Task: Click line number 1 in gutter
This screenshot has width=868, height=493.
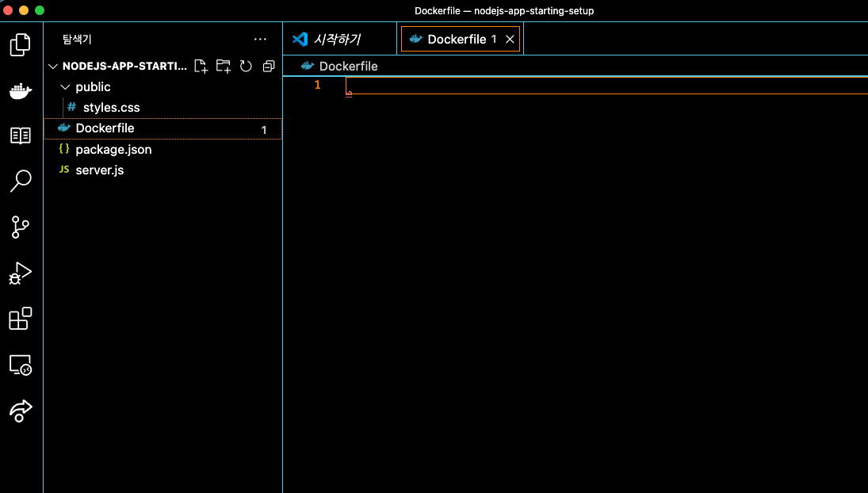Action: (x=317, y=86)
